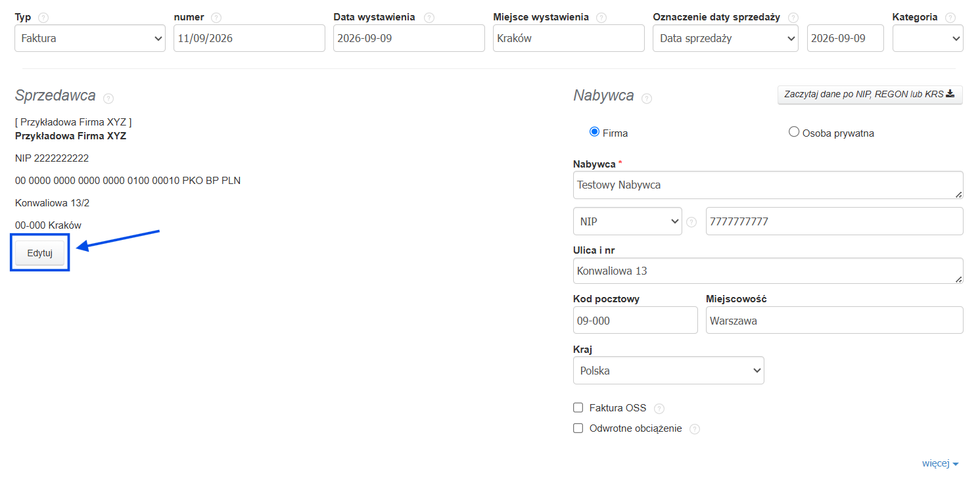The image size is (980, 481).
Task: Open the Kategoria dropdown
Action: [928, 38]
